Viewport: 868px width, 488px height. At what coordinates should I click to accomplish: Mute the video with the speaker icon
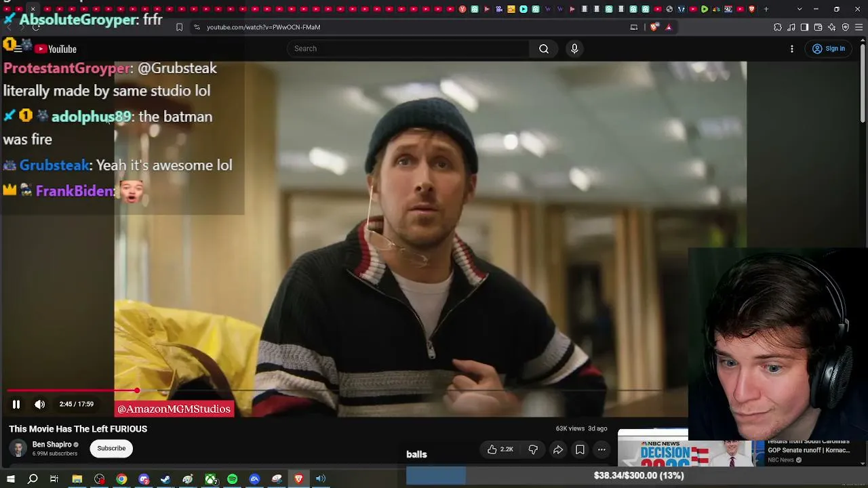tap(40, 405)
